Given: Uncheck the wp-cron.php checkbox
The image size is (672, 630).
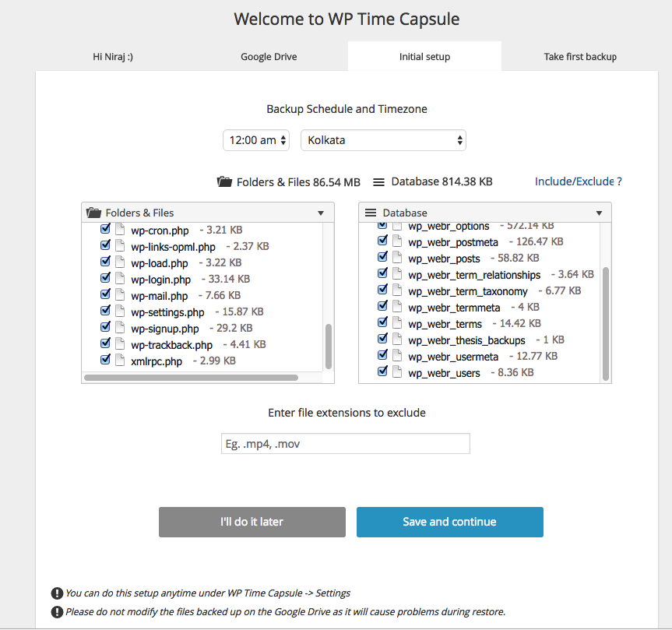Looking at the screenshot, I should [x=105, y=229].
